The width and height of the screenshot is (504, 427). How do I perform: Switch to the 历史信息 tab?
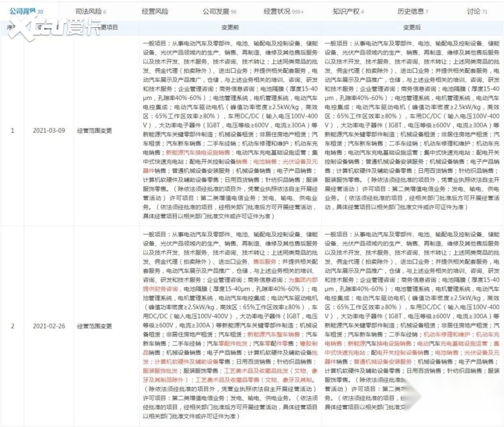point(412,11)
